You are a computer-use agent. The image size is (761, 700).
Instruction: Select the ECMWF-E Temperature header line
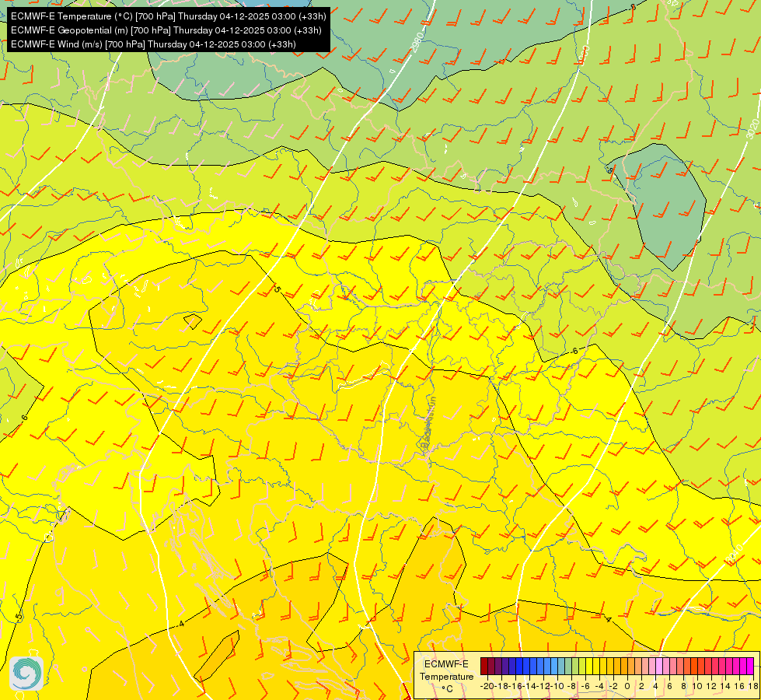(x=168, y=16)
